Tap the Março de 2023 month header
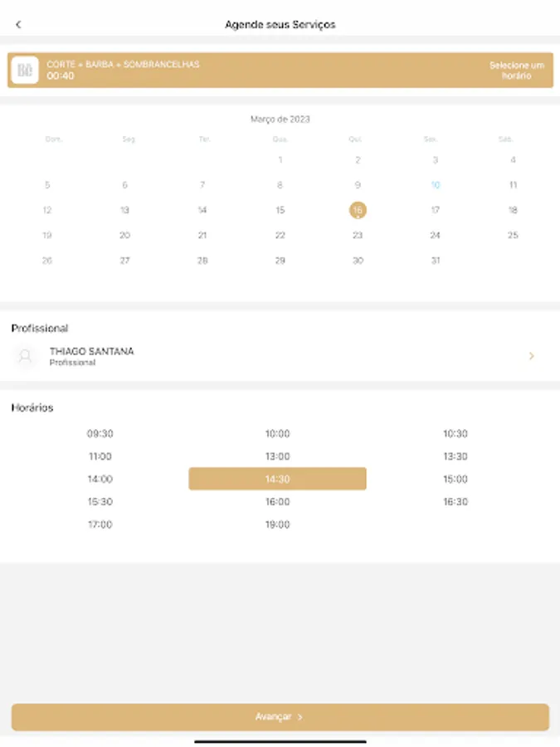Image resolution: width=560 pixels, height=747 pixels. tap(280, 119)
